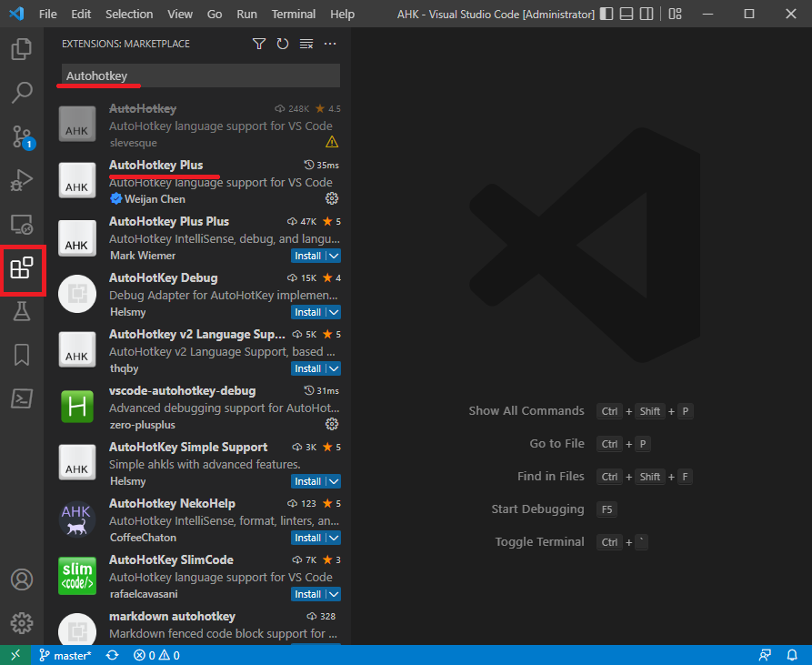Open Source Control view with 1 change
The image size is (812, 665).
coord(22,137)
